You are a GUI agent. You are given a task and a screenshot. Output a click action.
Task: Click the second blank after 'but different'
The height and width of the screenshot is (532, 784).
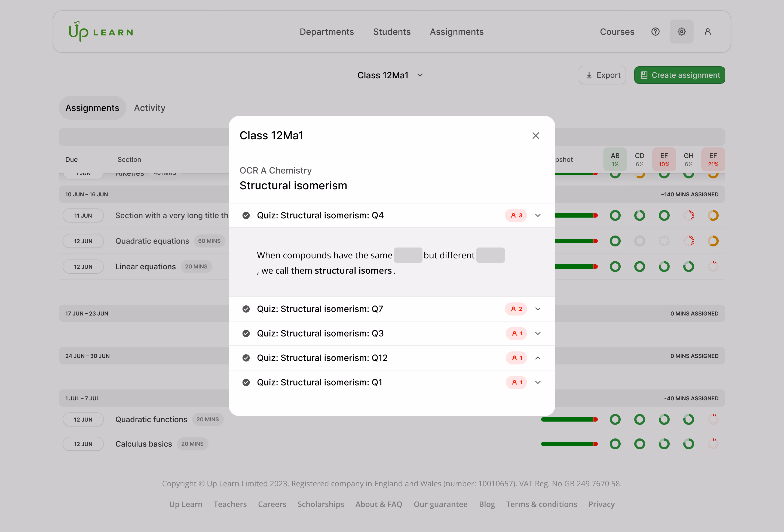pos(490,255)
